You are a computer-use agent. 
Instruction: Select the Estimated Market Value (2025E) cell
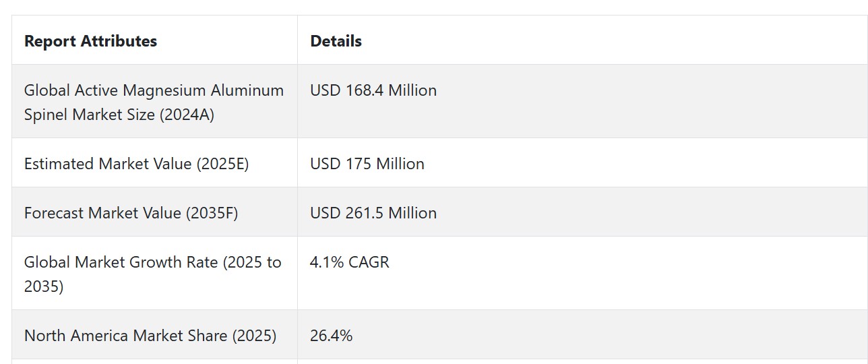coord(154,163)
